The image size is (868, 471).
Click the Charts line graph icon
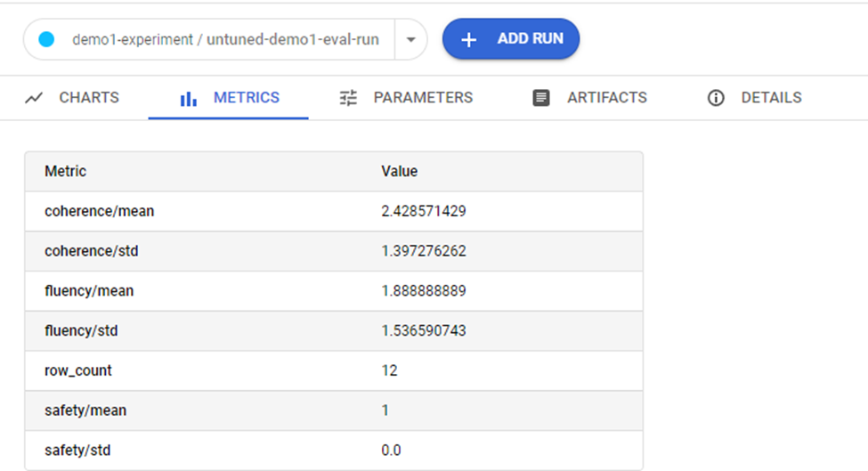(34, 98)
